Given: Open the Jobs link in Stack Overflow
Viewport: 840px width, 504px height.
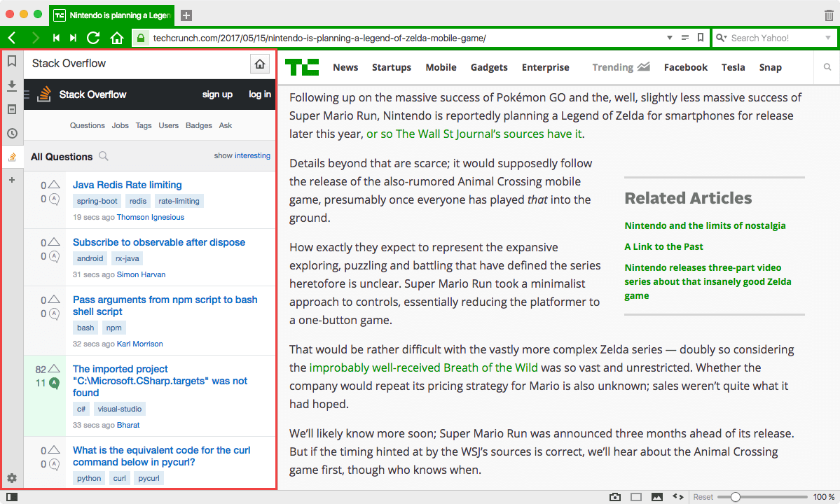Looking at the screenshot, I should 120,125.
